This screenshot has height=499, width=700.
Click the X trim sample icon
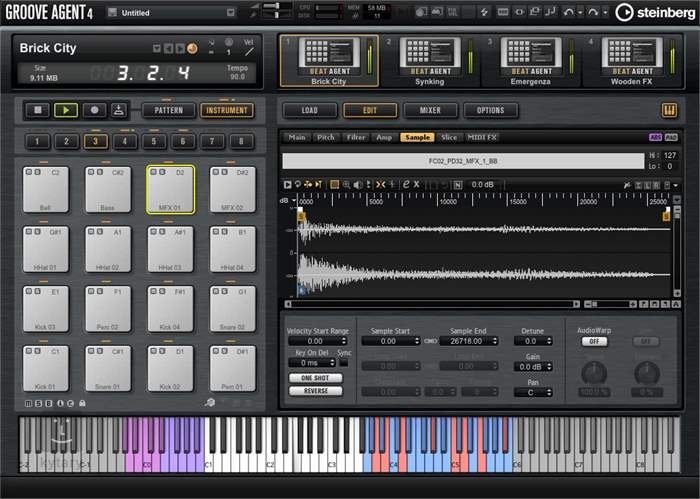[x=417, y=184]
